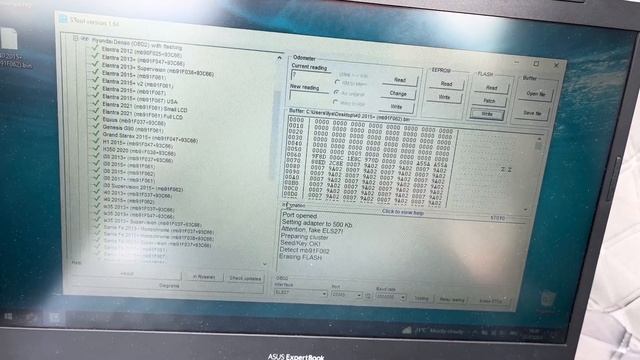Image resolution: width=640 pixels, height=360 pixels.
Task: Click Odometer Change button
Action: tap(398, 93)
